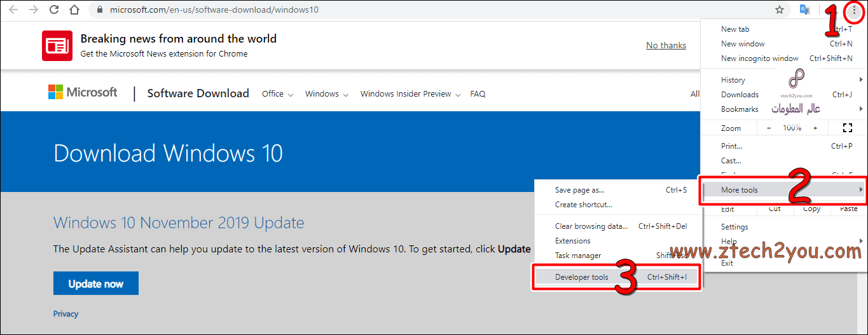
Task: Select New incognito window menu item
Action: click(783, 58)
